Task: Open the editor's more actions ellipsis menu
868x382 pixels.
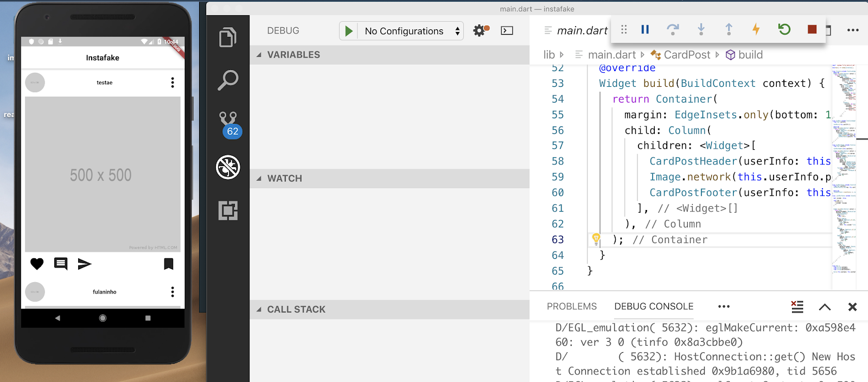Action: [853, 30]
